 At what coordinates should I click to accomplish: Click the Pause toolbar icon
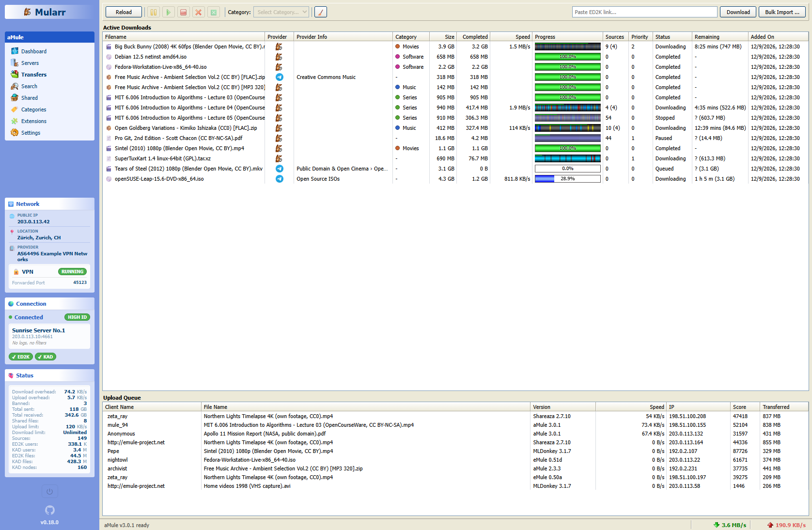tap(153, 12)
